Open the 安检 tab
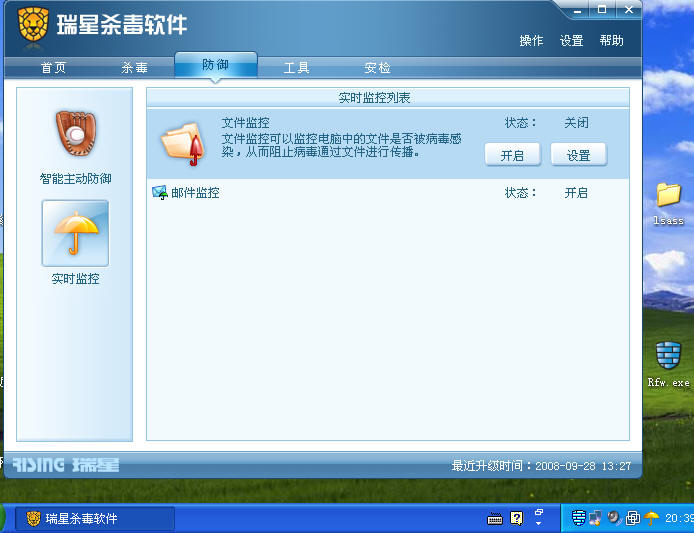The width and height of the screenshot is (694, 533). (378, 68)
